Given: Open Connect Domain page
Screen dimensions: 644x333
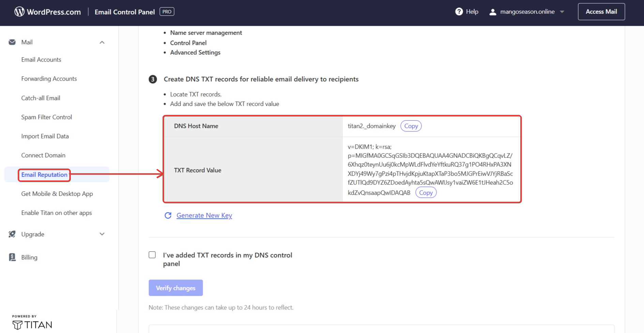Looking at the screenshot, I should point(43,155).
